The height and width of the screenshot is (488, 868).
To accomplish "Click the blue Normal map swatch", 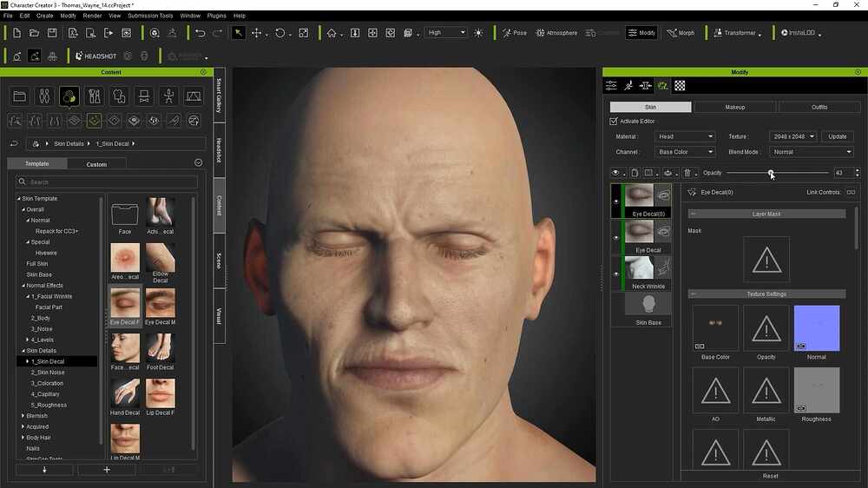I will pos(817,328).
